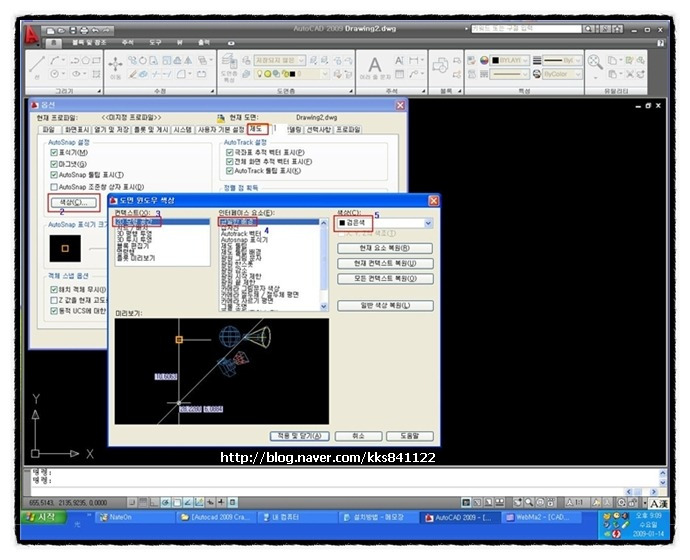690x560 pixels.
Task: Select the Rectangle draw tool
Action: click(97, 60)
